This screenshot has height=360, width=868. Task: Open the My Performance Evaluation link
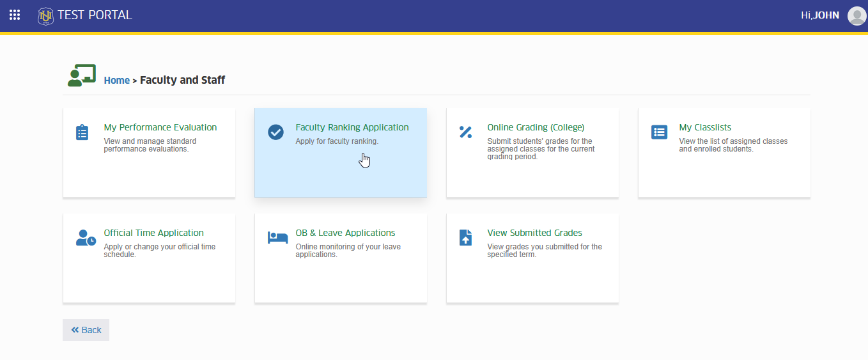(x=160, y=127)
